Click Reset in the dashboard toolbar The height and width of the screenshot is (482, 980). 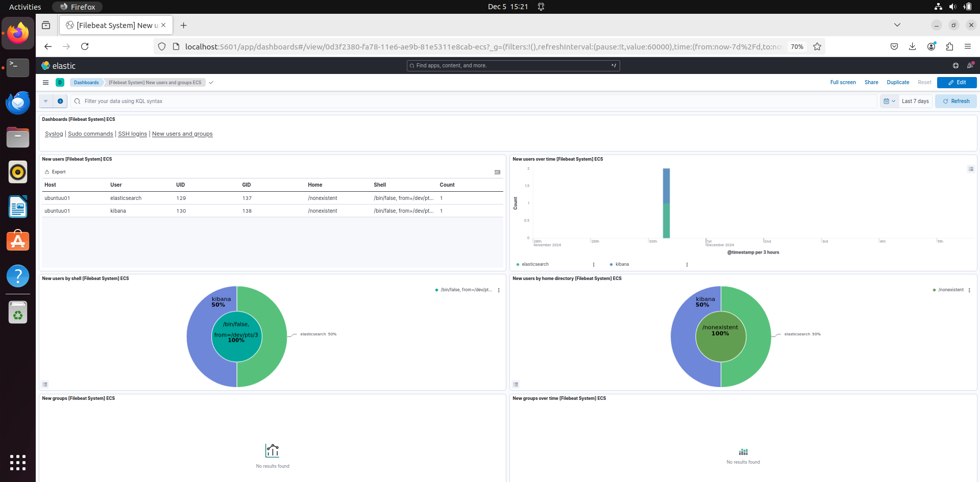pyautogui.click(x=924, y=82)
